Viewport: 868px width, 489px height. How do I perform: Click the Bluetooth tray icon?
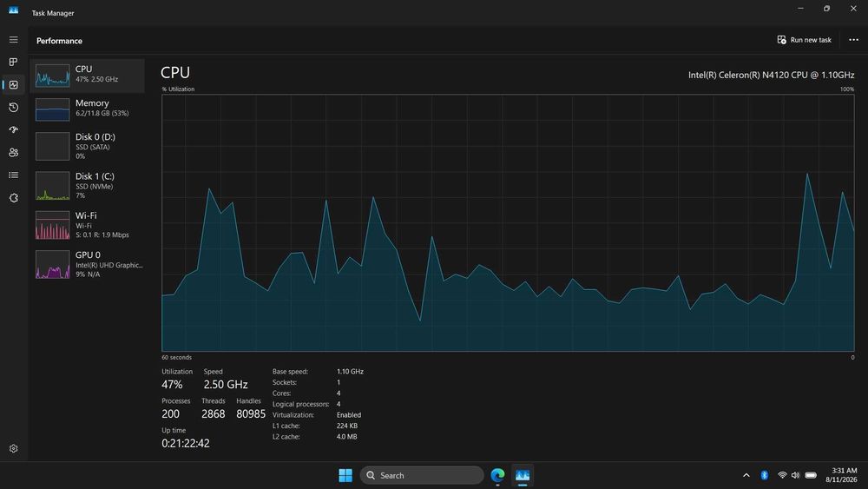[765, 475]
